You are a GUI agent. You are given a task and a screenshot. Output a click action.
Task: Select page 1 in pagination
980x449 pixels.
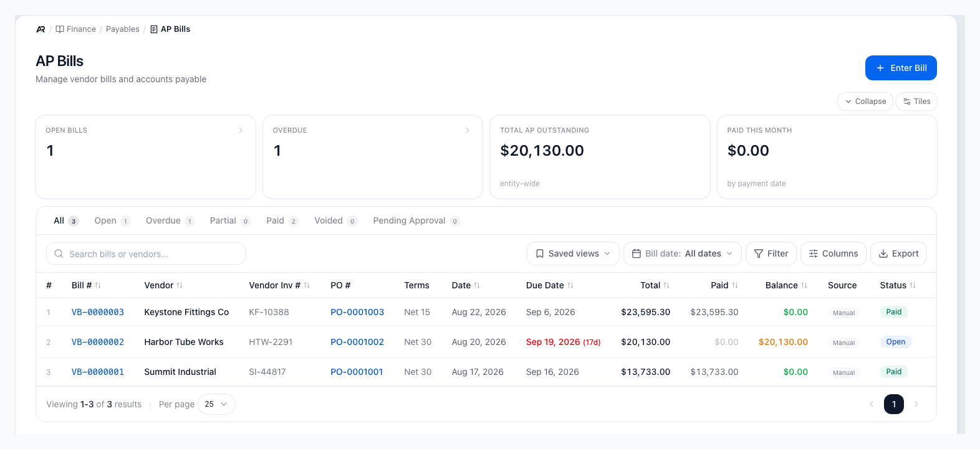894,404
